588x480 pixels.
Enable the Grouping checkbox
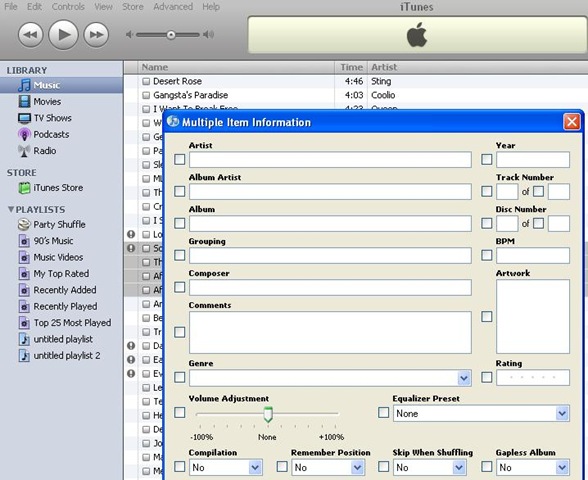(x=180, y=255)
